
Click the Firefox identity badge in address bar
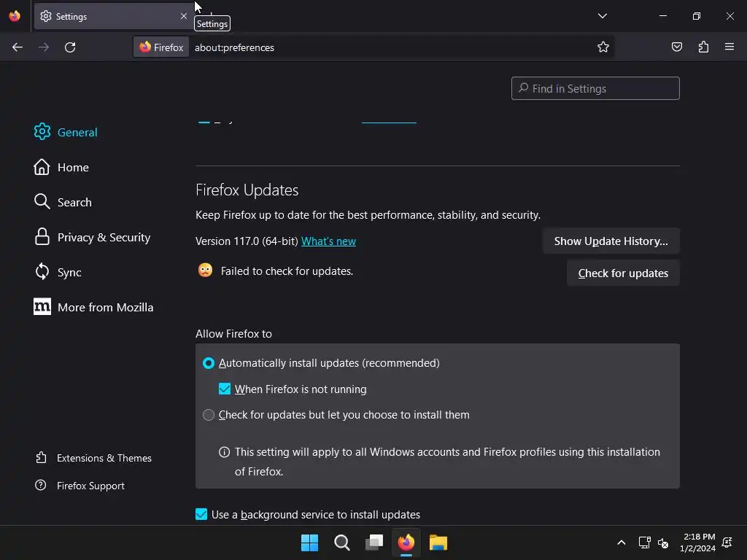pyautogui.click(x=161, y=47)
